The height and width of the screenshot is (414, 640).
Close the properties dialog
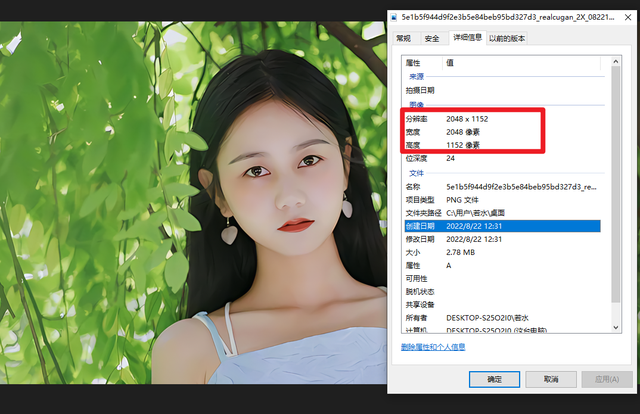point(628,17)
